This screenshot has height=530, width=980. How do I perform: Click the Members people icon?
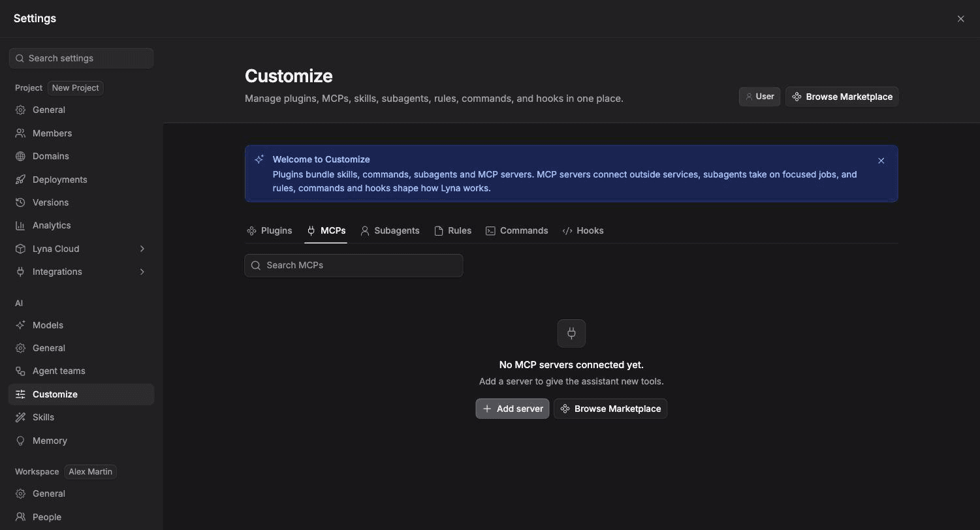[20, 133]
